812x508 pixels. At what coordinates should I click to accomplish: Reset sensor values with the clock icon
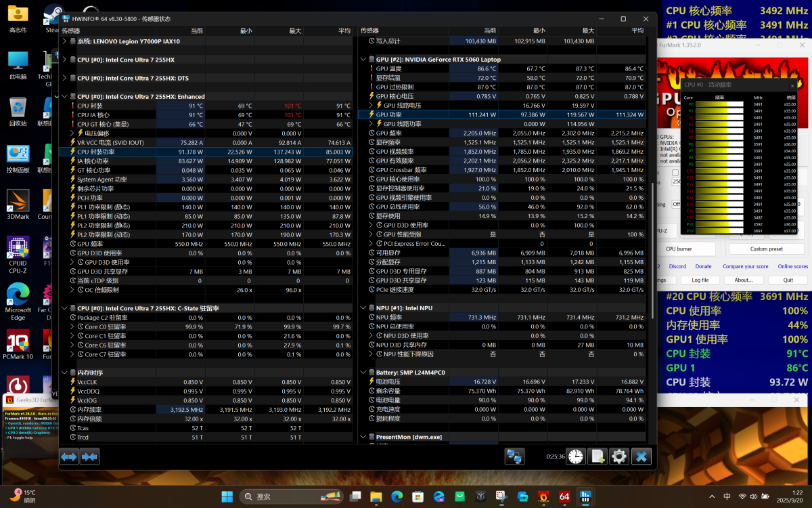coord(576,457)
